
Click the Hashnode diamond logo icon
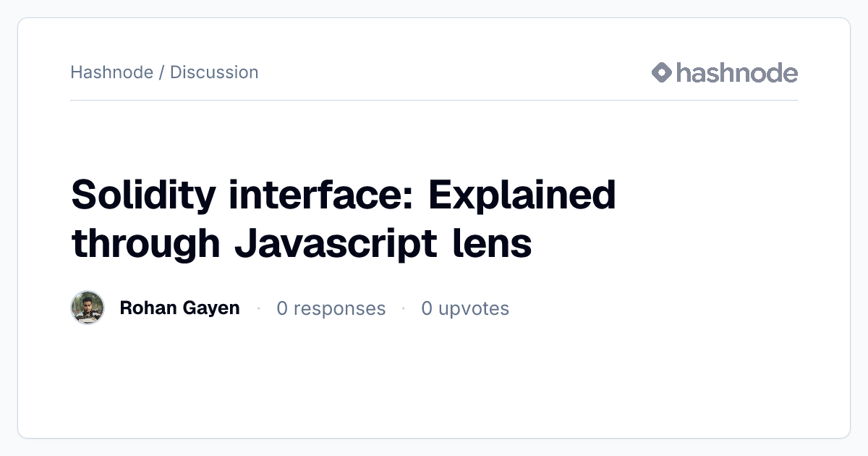662,72
